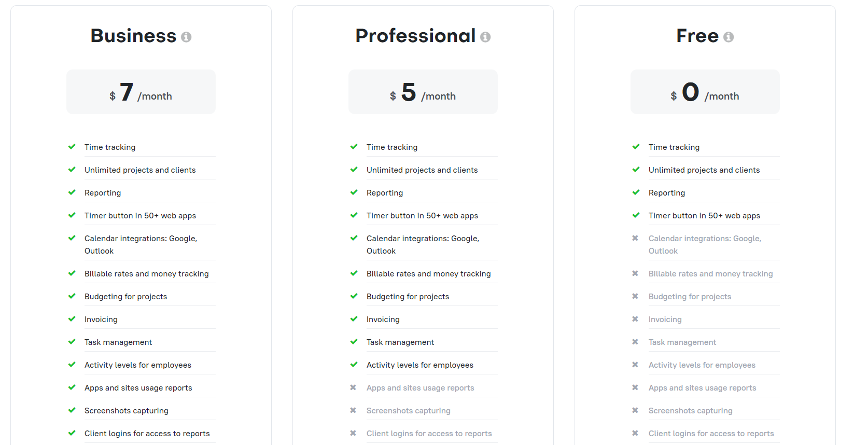Click the green checkmark for Business Time tracking
Image resolution: width=868 pixels, height=445 pixels.
(x=72, y=147)
